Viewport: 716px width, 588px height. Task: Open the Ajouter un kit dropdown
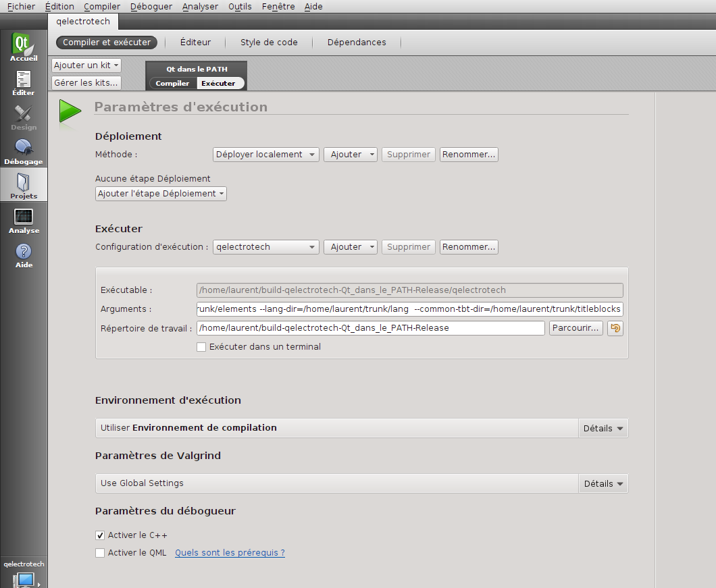(86, 65)
